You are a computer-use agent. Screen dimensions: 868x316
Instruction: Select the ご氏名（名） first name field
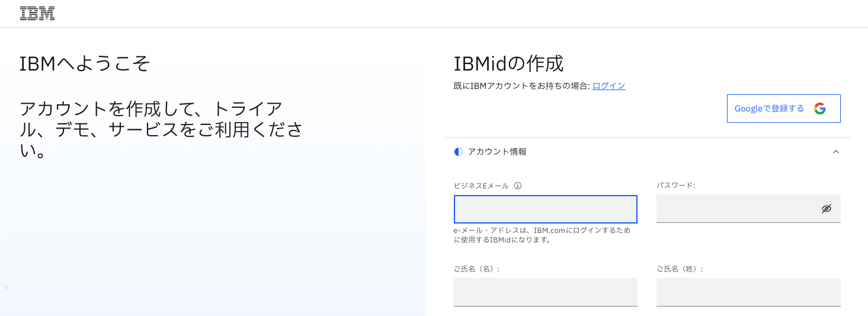pyautogui.click(x=545, y=292)
